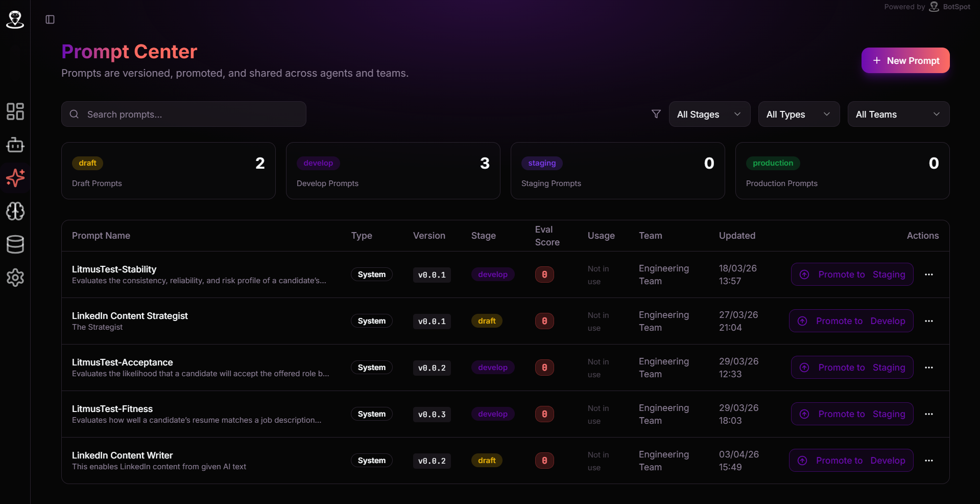Open more actions for LitmusTest-Acceptance
The width and height of the screenshot is (980, 504).
(929, 368)
